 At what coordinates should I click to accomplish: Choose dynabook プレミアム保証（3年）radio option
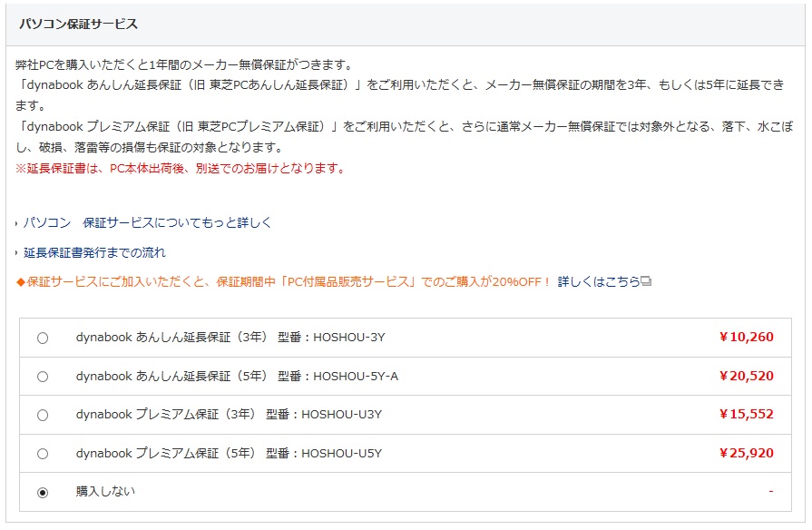(x=43, y=415)
